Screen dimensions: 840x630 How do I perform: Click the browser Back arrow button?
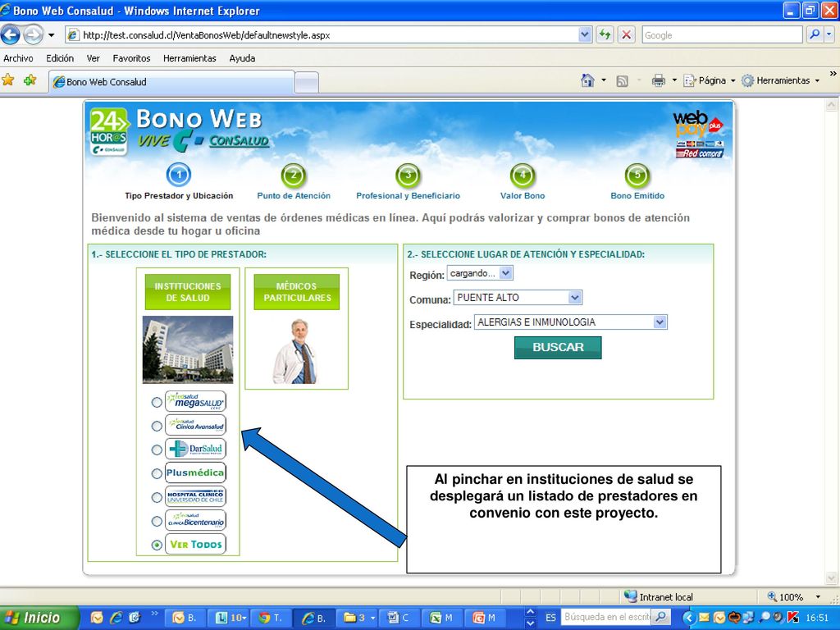[x=10, y=35]
